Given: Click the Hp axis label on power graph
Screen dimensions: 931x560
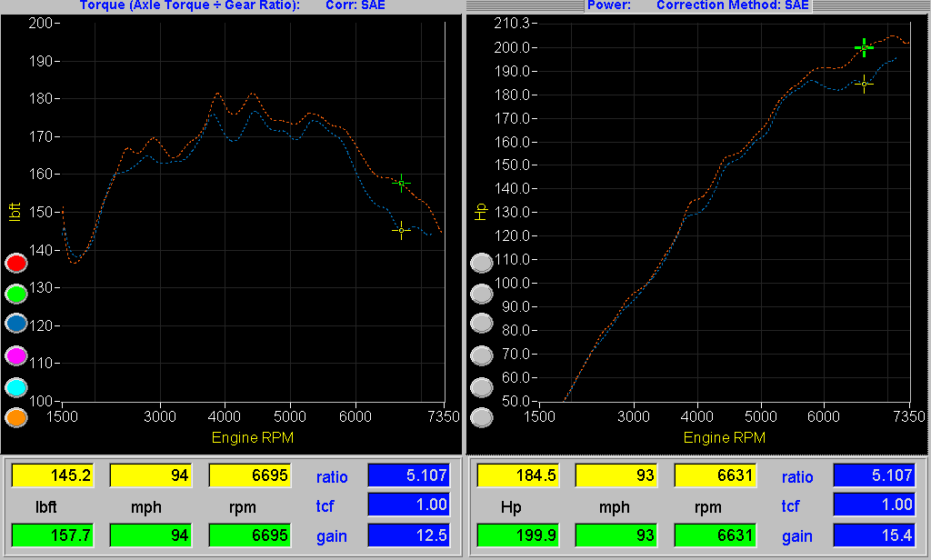Looking at the screenshot, I should point(481,212).
